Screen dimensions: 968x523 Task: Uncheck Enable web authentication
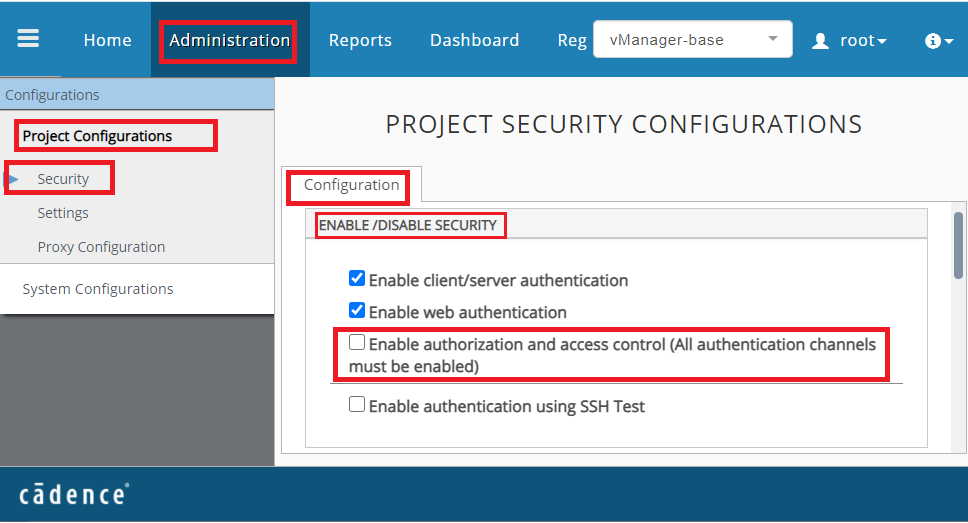point(357,311)
